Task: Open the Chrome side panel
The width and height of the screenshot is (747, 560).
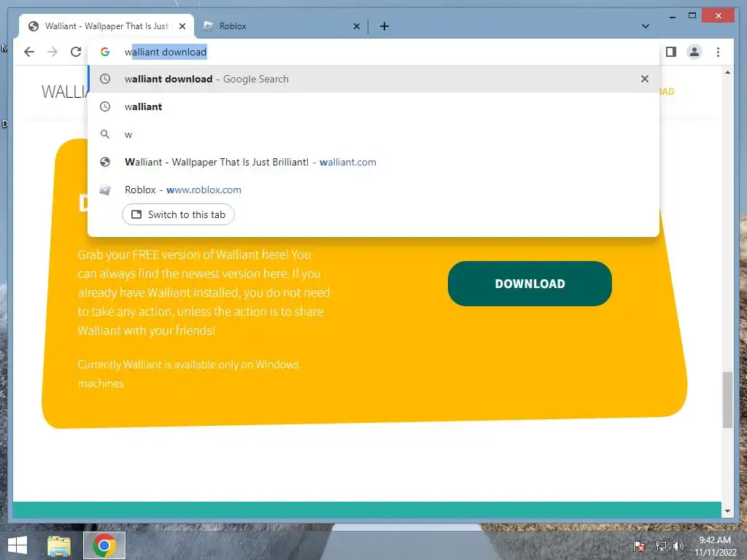Action: [x=671, y=52]
